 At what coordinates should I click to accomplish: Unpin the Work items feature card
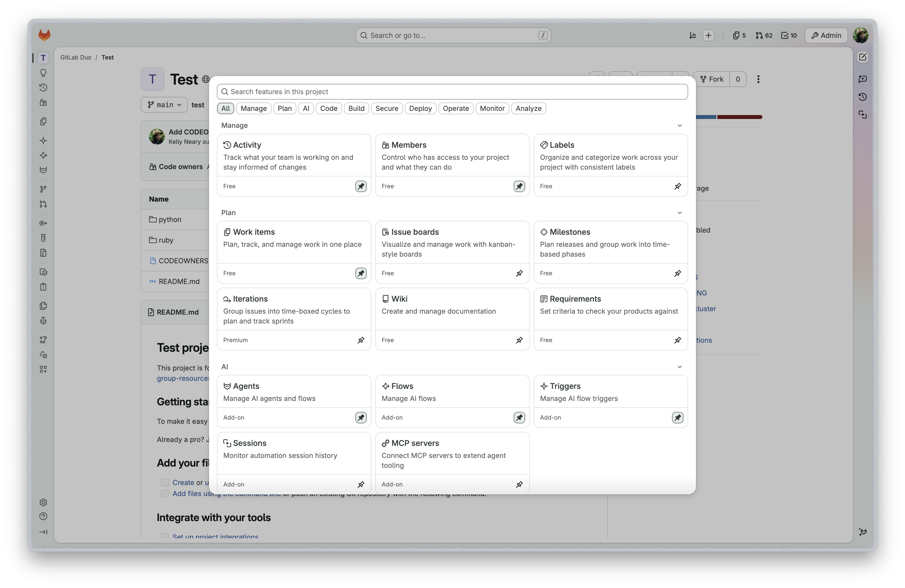point(361,273)
